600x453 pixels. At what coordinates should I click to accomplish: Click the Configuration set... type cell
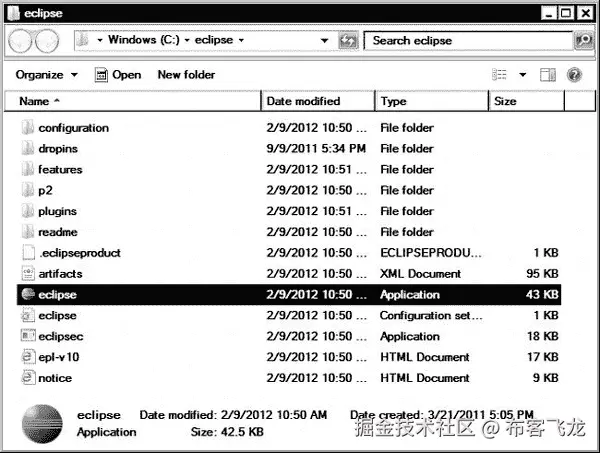(431, 315)
